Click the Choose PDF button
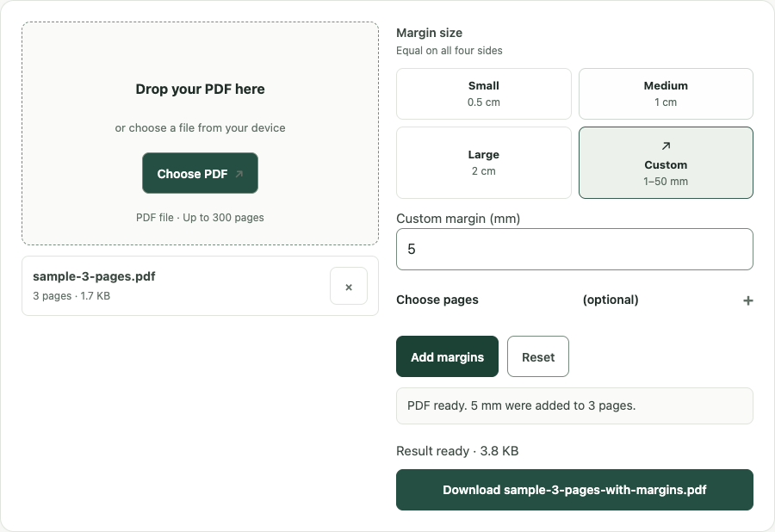This screenshot has height=532, width=775. tap(200, 173)
